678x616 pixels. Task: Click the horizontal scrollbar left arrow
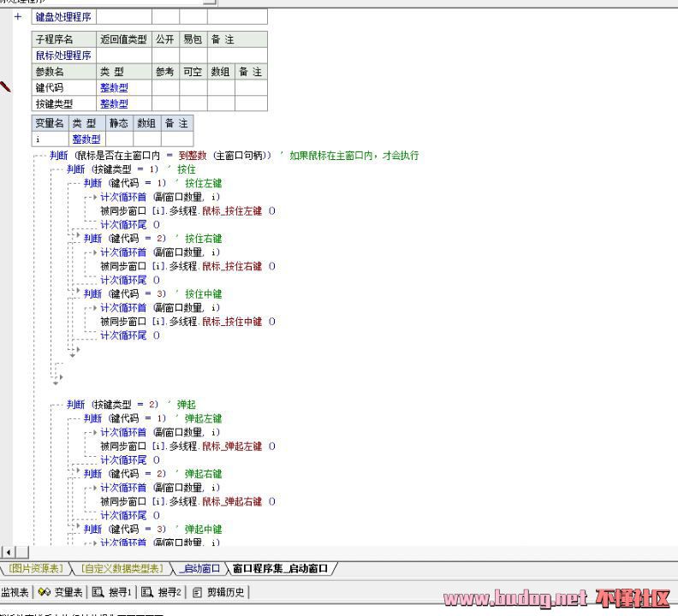(7, 553)
